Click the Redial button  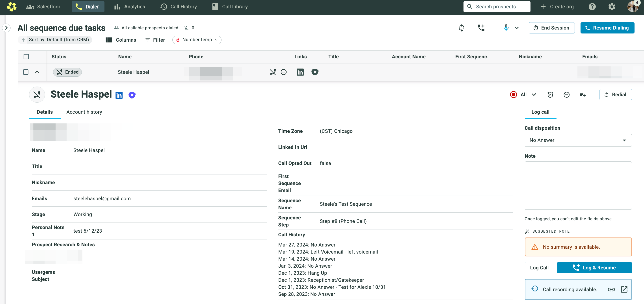tap(616, 95)
